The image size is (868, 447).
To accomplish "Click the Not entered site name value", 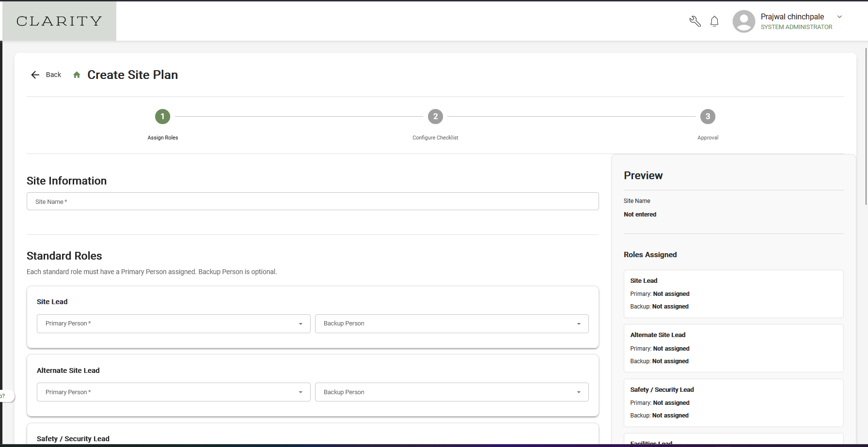I will [x=640, y=215].
